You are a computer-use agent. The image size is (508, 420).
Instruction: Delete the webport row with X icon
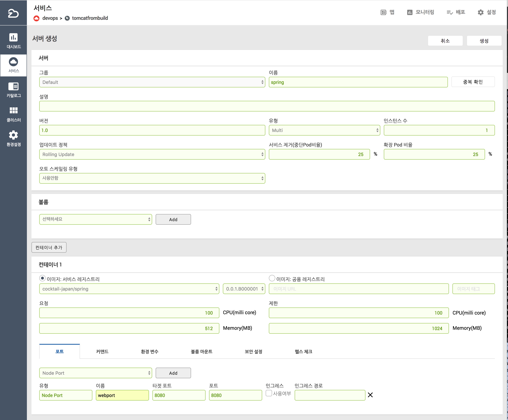(370, 395)
